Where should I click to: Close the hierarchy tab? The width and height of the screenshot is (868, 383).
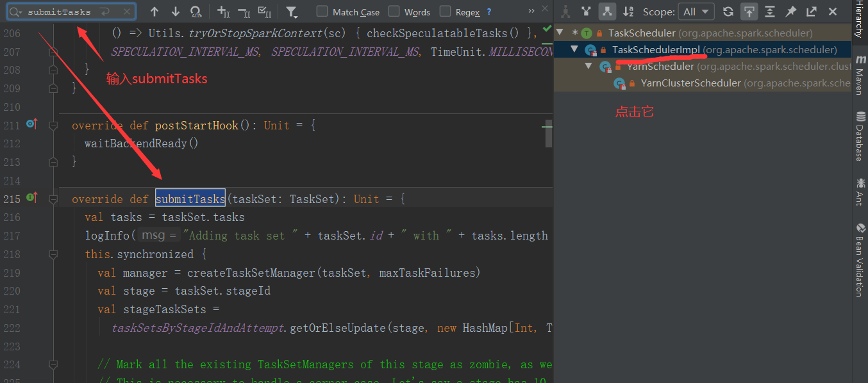[833, 12]
